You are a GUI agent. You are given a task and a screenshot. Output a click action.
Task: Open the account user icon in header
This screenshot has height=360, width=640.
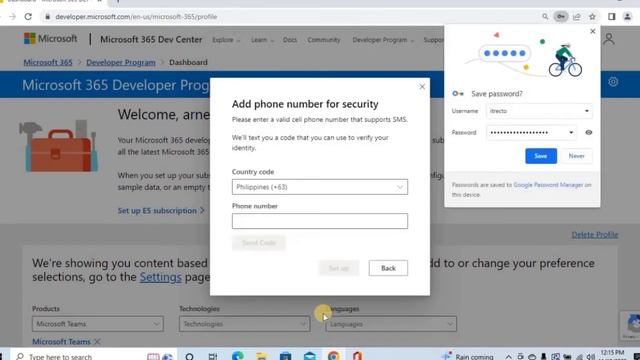click(x=609, y=39)
